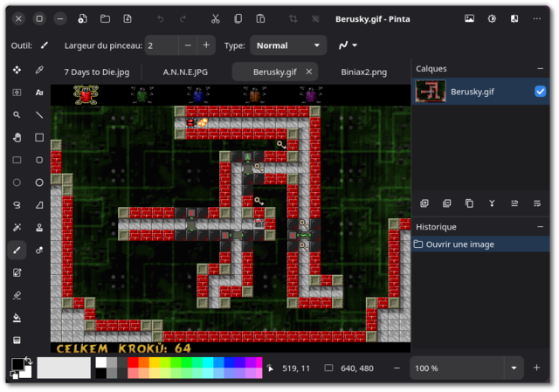Select the Eraser tool
This screenshot has height=392, width=559.
pos(17,295)
